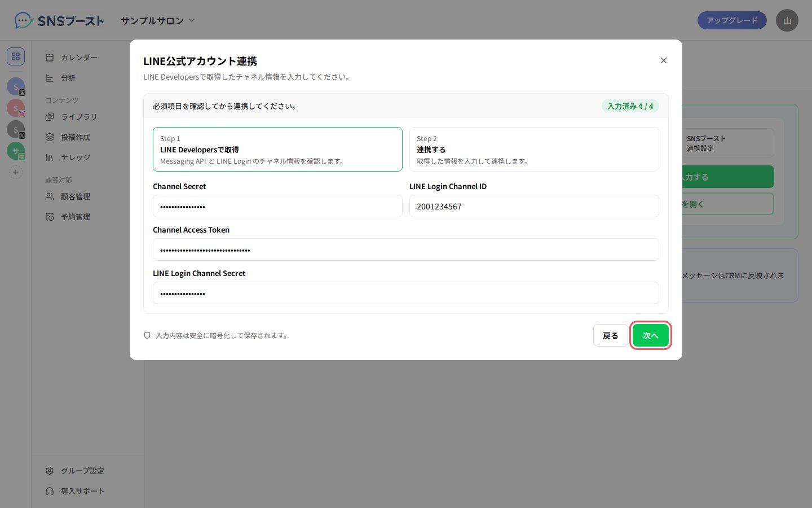The height and width of the screenshot is (508, 812).
Task: Select the Instagram account avatar
Action: click(x=16, y=108)
